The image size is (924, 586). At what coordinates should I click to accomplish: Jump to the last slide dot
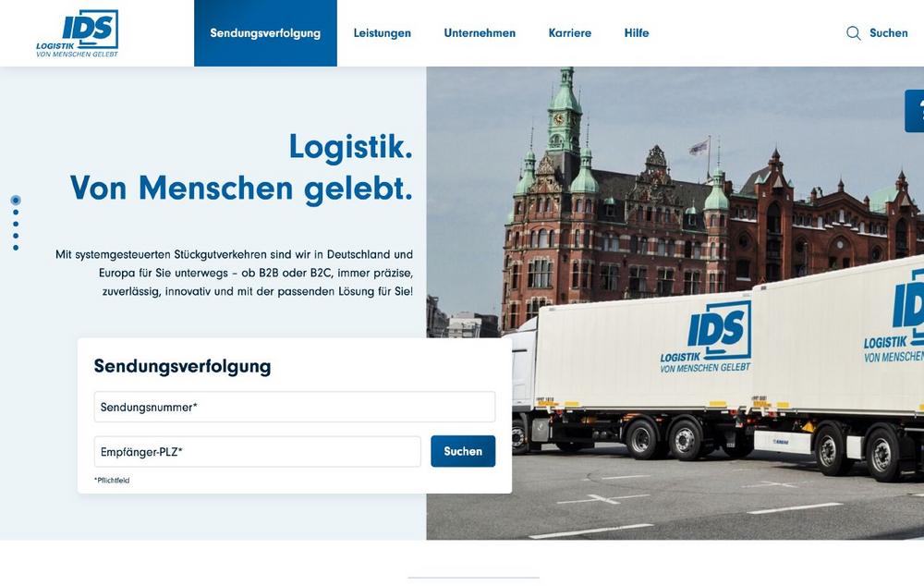point(16,248)
